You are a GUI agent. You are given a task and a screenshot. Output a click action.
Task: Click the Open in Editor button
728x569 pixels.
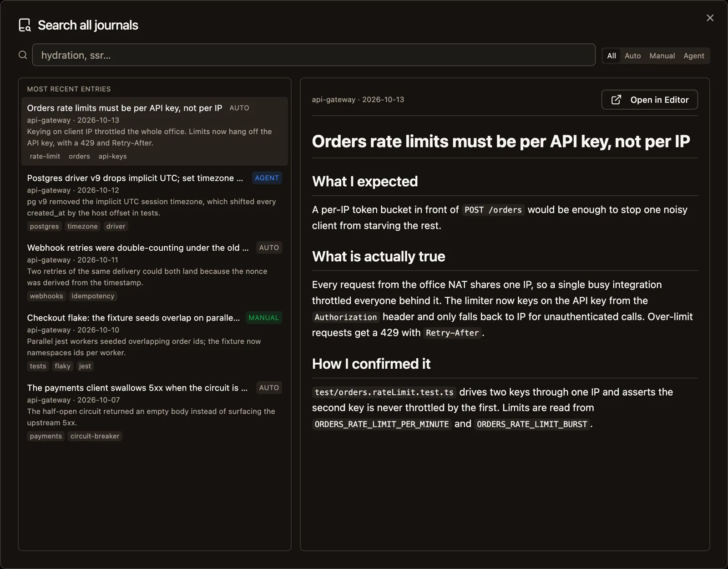click(x=649, y=100)
